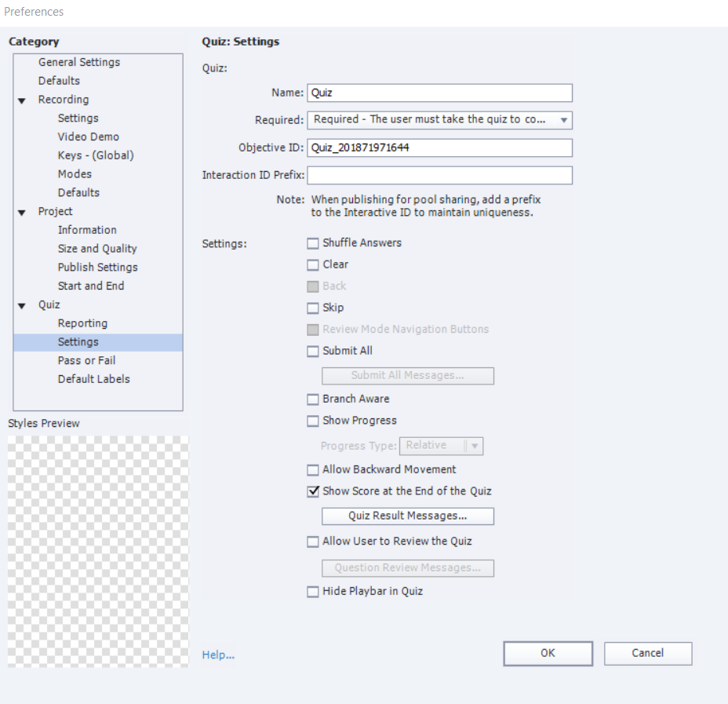Click the Project category label

click(55, 211)
